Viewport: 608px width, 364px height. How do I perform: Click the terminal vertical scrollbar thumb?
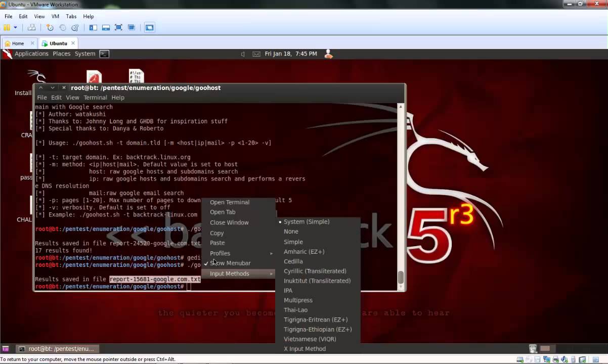click(401, 277)
